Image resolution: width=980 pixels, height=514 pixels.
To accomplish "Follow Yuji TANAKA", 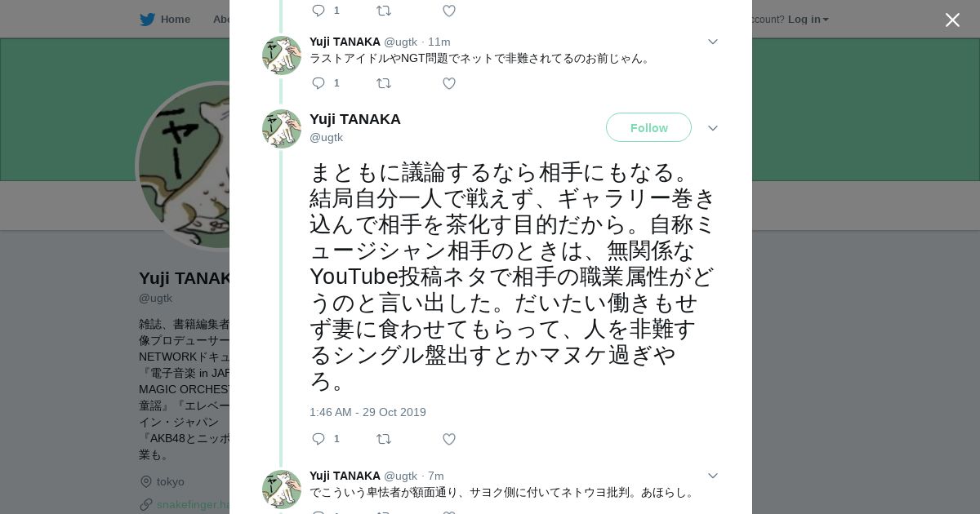I will [648, 127].
